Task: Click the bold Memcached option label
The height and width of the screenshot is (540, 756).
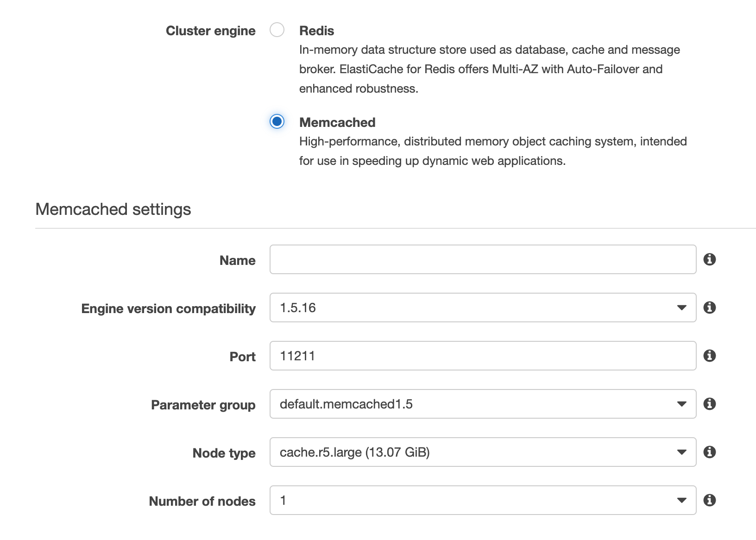Action: pos(337,122)
